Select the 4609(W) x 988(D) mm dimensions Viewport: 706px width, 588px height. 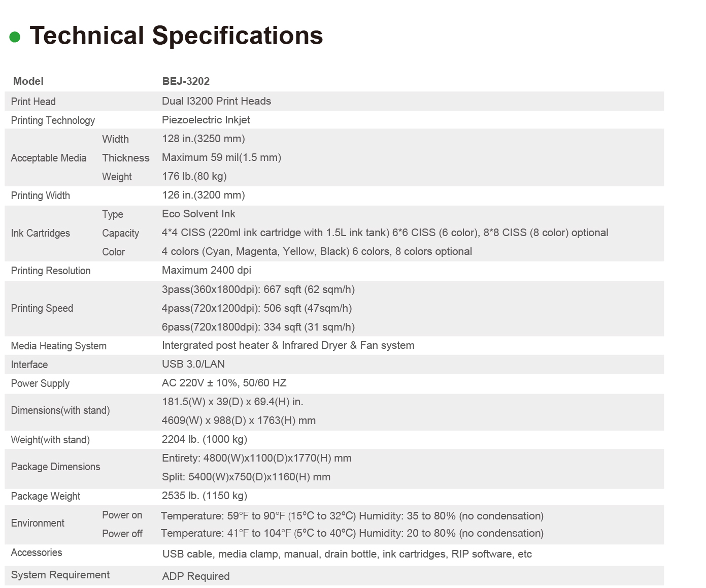click(239, 420)
